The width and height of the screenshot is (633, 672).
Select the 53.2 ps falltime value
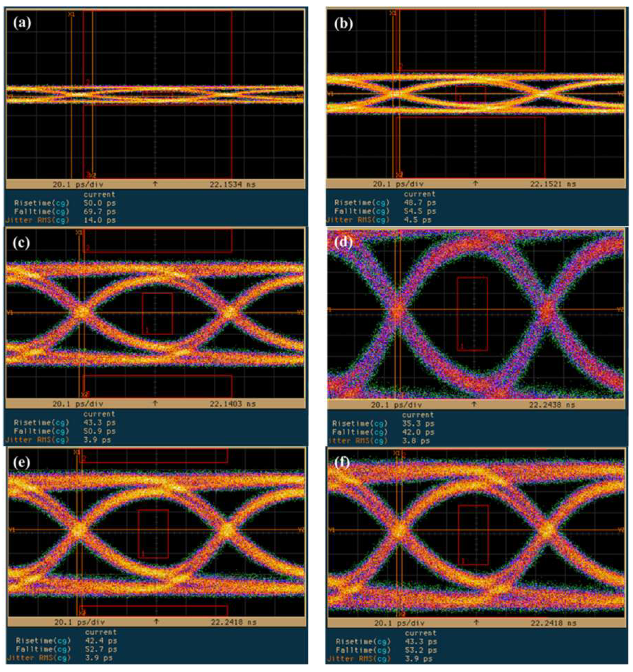pyautogui.click(x=421, y=650)
